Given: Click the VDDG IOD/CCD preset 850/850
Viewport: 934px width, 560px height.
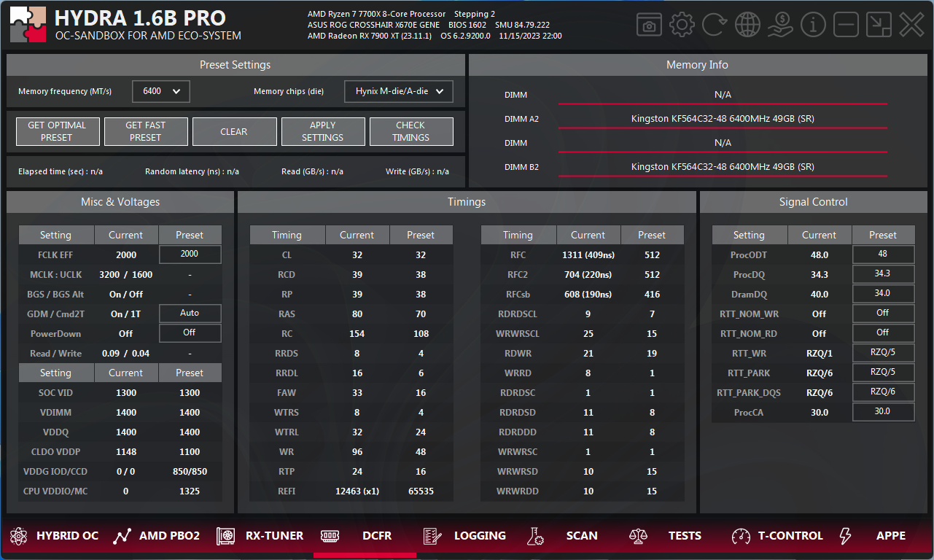Looking at the screenshot, I should click(190, 472).
